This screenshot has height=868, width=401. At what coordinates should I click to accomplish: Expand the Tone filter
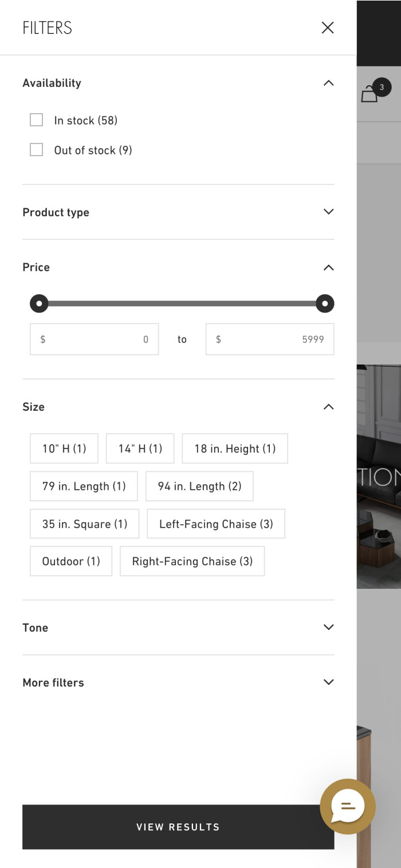pos(328,628)
